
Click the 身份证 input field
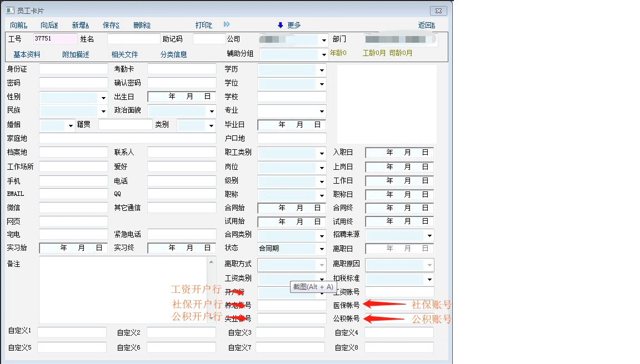[x=73, y=69]
